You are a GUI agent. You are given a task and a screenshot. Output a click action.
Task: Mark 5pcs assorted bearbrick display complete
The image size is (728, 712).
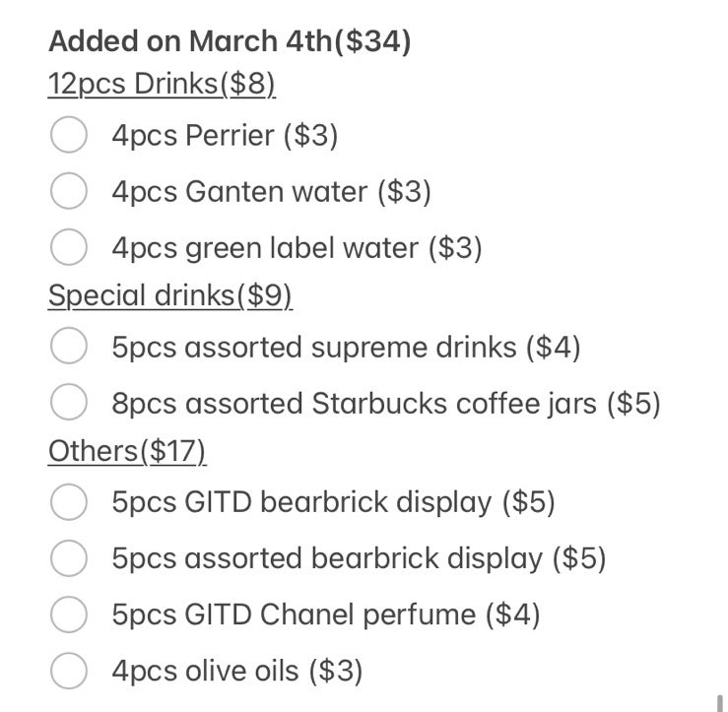(x=69, y=558)
